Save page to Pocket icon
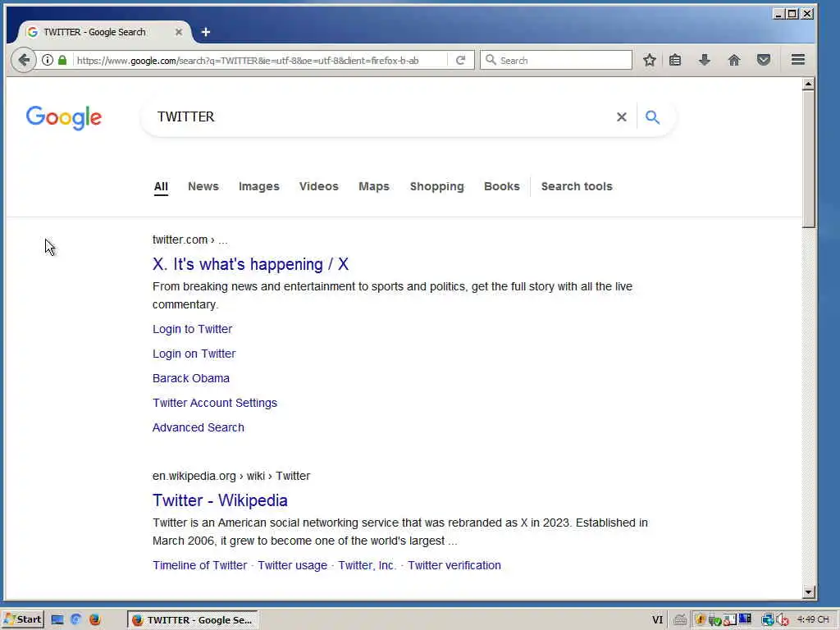This screenshot has width=840, height=630. point(764,60)
